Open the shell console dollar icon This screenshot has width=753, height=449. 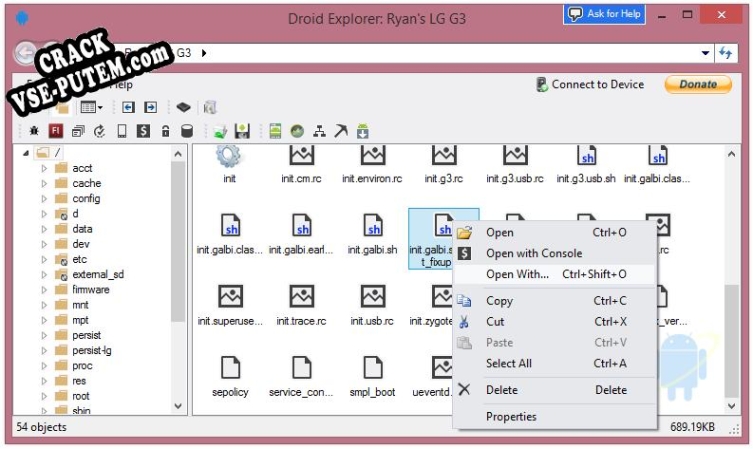143,131
